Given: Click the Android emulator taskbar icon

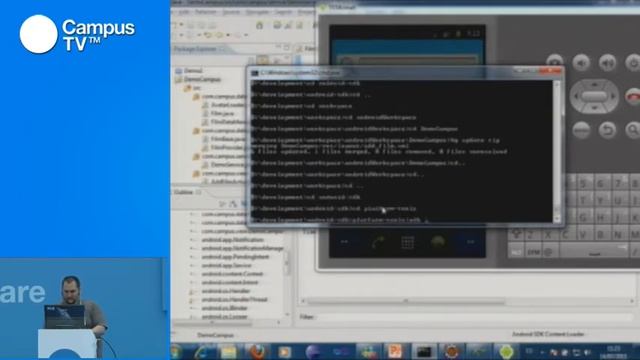Looking at the screenshot, I should pyautogui.click(x=506, y=351).
